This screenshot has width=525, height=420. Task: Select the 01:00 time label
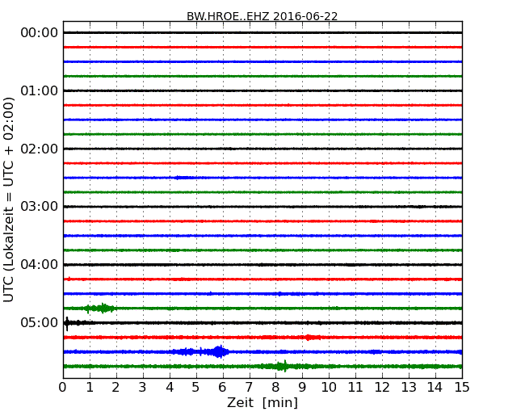40,90
